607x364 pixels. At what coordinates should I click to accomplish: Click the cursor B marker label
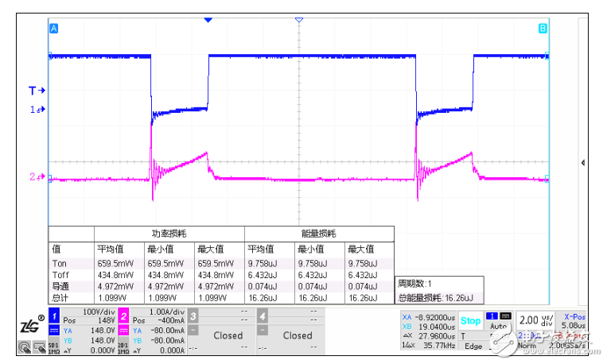543,29
